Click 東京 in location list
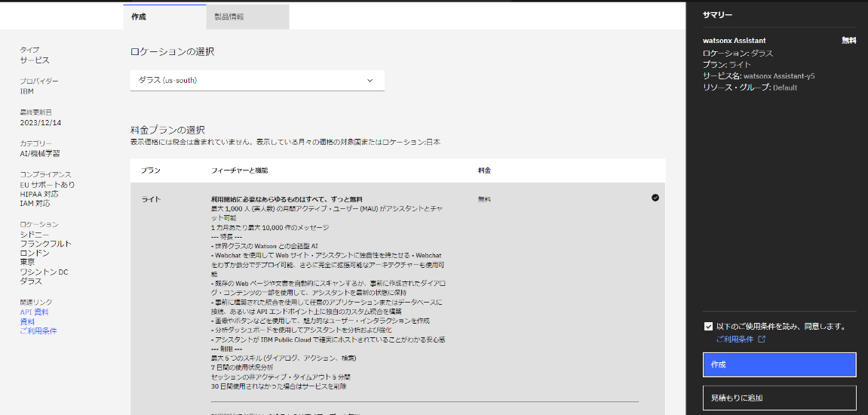This screenshot has height=415, width=868. (x=27, y=262)
